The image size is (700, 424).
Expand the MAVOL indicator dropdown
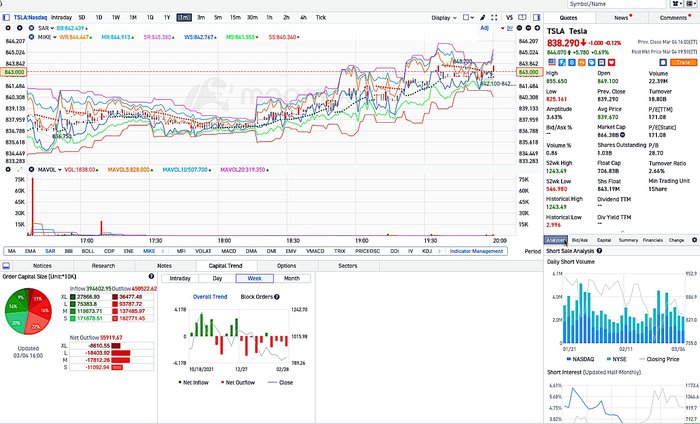point(59,170)
